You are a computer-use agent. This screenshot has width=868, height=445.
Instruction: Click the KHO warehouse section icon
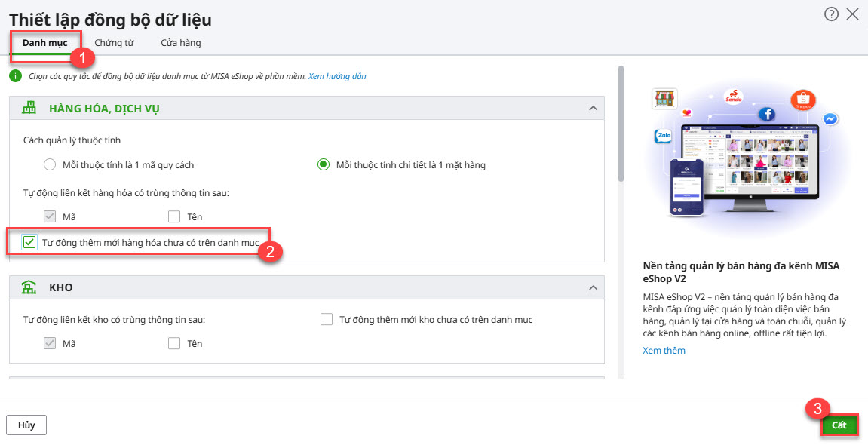pos(29,287)
